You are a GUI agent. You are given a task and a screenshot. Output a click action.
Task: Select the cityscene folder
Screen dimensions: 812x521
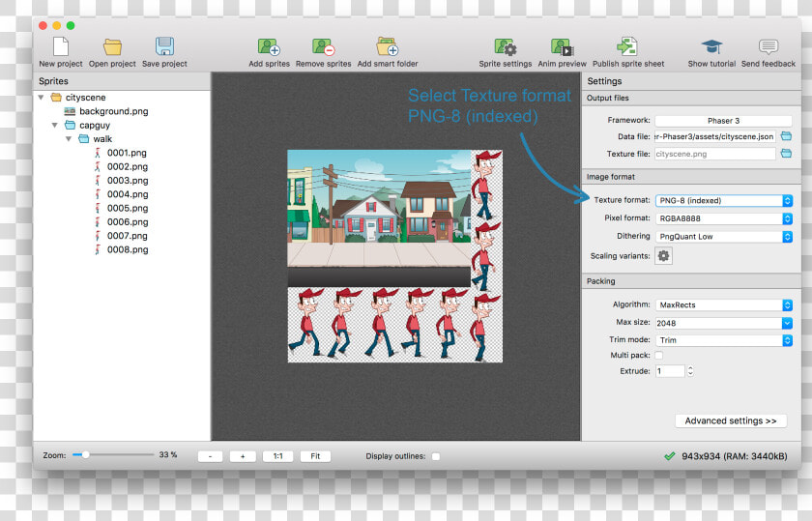coord(85,98)
